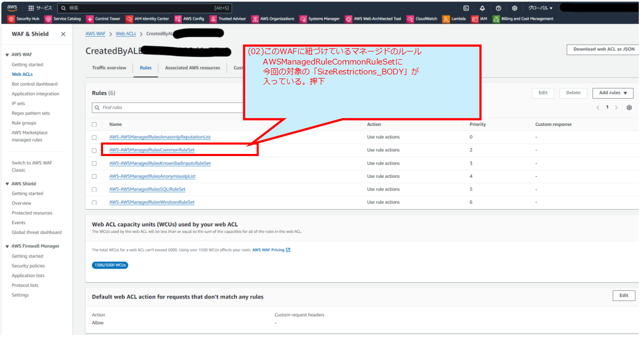The width and height of the screenshot is (644, 337).
Task: Go to Bot control dashboard in sidebar
Action: (35, 84)
